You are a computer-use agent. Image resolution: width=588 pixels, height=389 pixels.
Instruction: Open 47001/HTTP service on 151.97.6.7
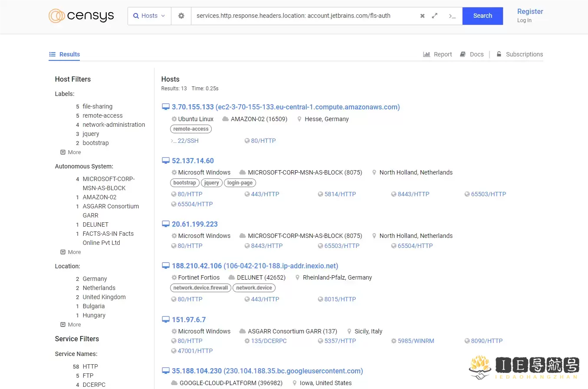tap(192, 351)
